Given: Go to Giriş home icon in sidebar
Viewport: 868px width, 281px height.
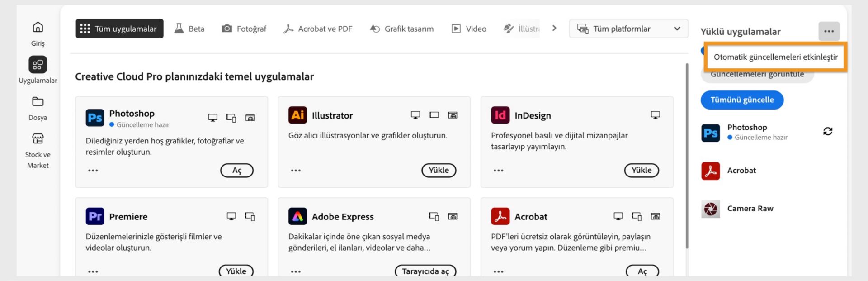Looking at the screenshot, I should pos(38,28).
